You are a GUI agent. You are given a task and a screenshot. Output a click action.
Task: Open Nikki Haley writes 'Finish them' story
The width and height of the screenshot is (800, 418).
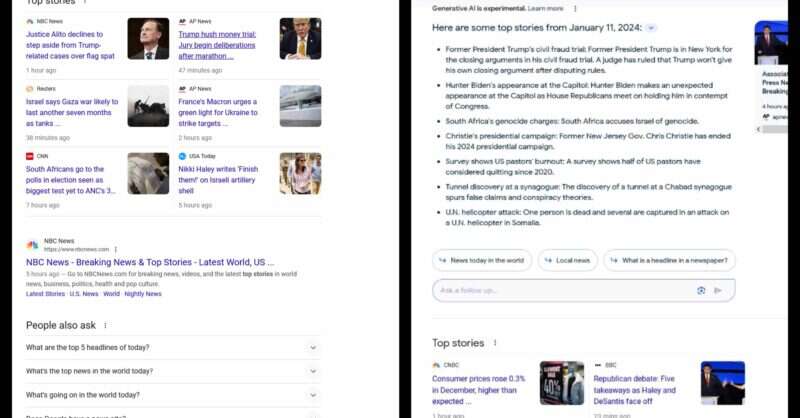pyautogui.click(x=218, y=180)
